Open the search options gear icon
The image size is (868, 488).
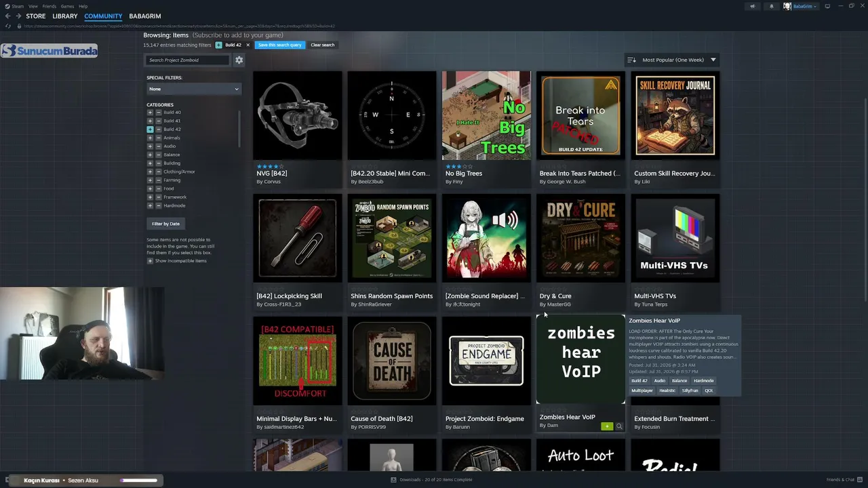[x=239, y=60]
